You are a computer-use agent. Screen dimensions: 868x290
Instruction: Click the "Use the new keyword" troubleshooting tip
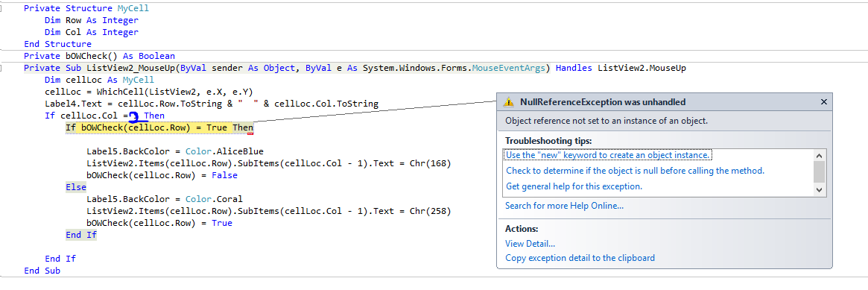coord(608,155)
